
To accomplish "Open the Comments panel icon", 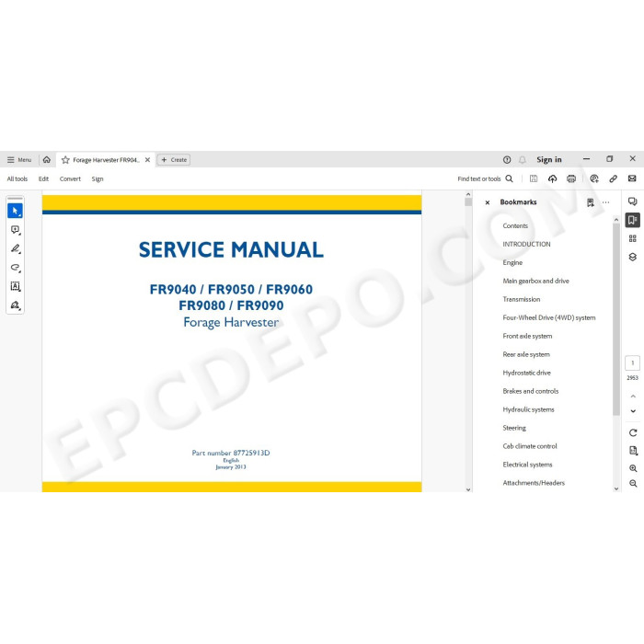I will point(633,201).
